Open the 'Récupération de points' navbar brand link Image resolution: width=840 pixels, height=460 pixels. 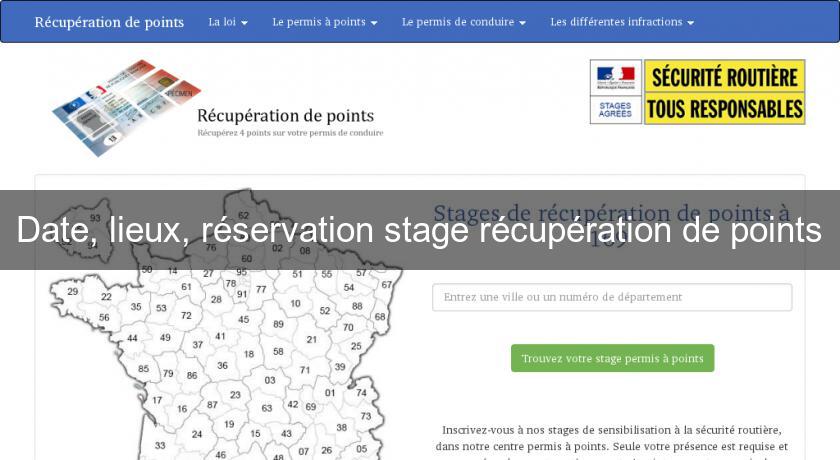109,22
